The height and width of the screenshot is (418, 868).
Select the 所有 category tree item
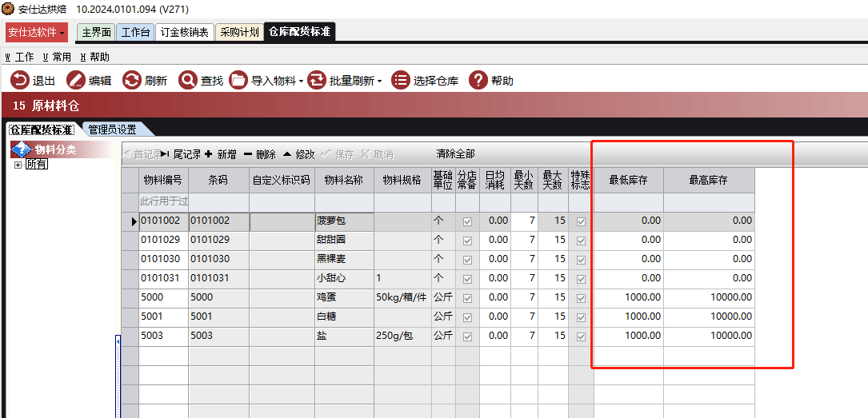tap(37, 164)
